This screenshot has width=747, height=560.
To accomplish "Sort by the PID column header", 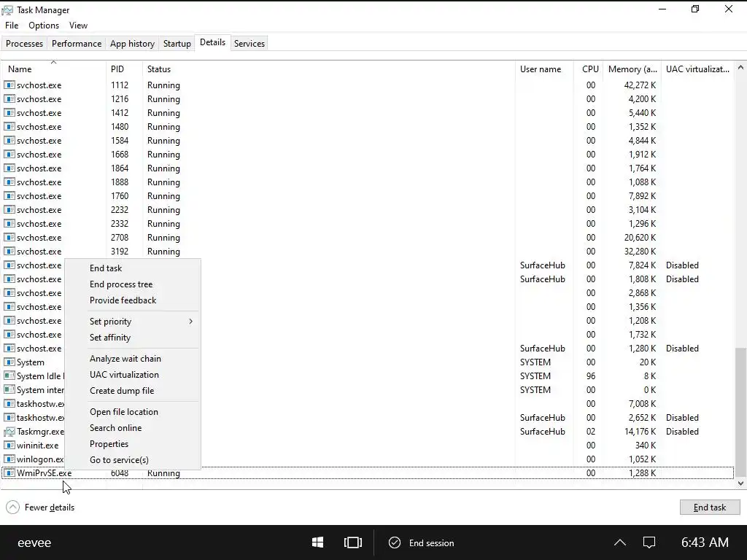I will 124,69.
